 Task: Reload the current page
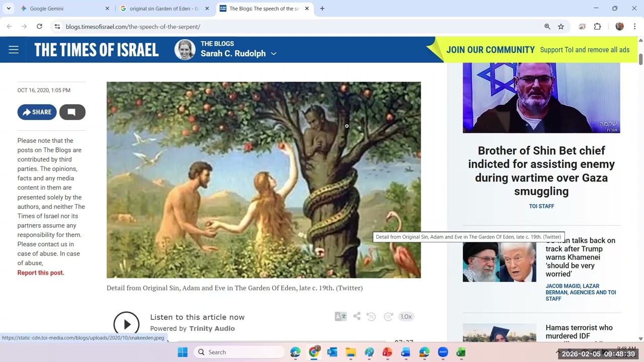point(39,27)
